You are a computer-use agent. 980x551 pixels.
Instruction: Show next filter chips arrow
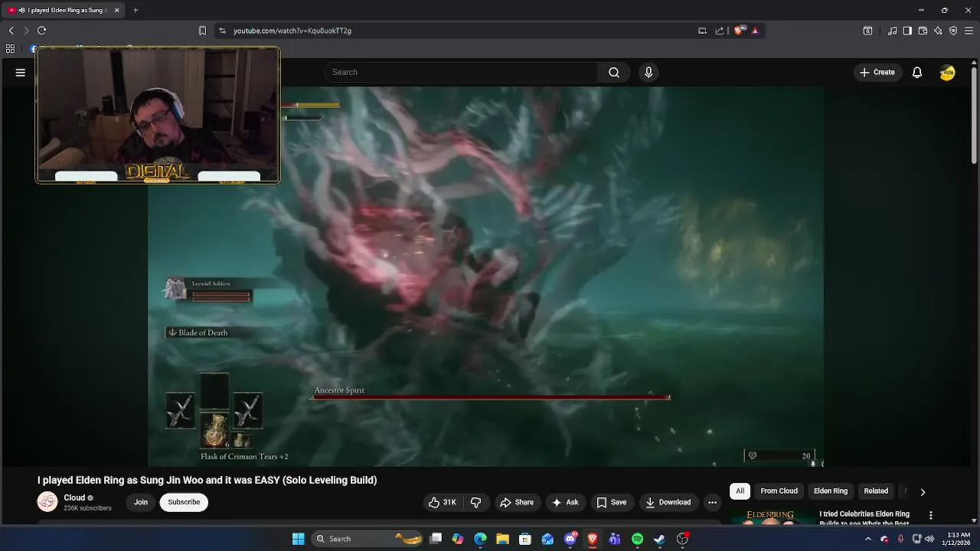(x=923, y=492)
